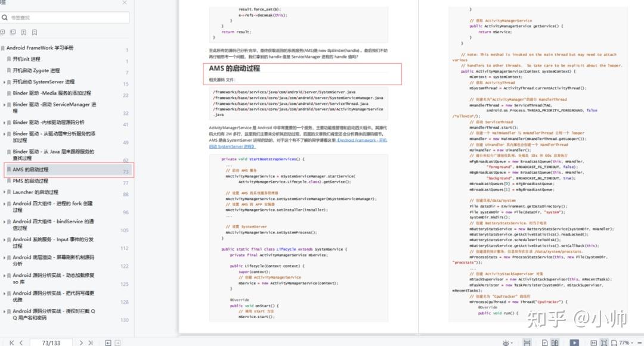Toggle eye-protection reading mode
The width and height of the screenshot is (644, 346).
[x=506, y=341]
